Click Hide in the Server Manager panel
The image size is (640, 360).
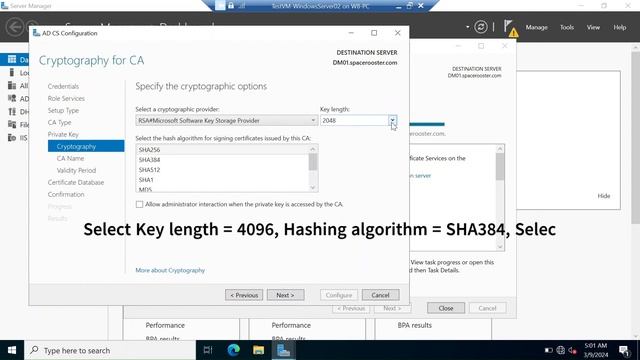[604, 196]
